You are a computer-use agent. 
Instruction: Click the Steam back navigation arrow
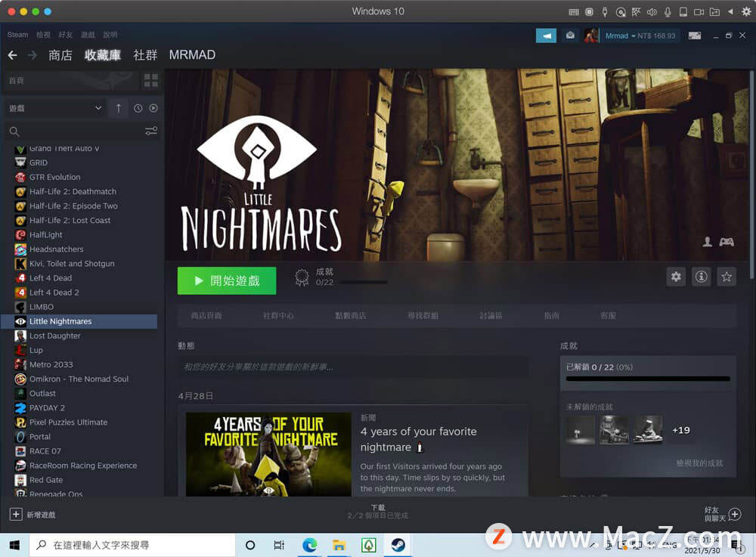tap(13, 55)
